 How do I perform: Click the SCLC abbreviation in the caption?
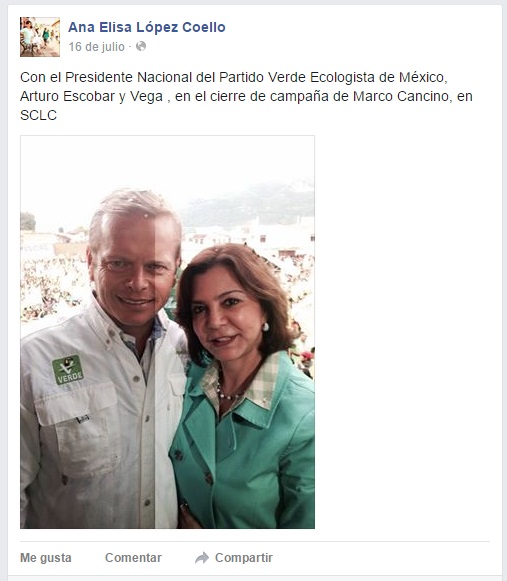point(39,116)
